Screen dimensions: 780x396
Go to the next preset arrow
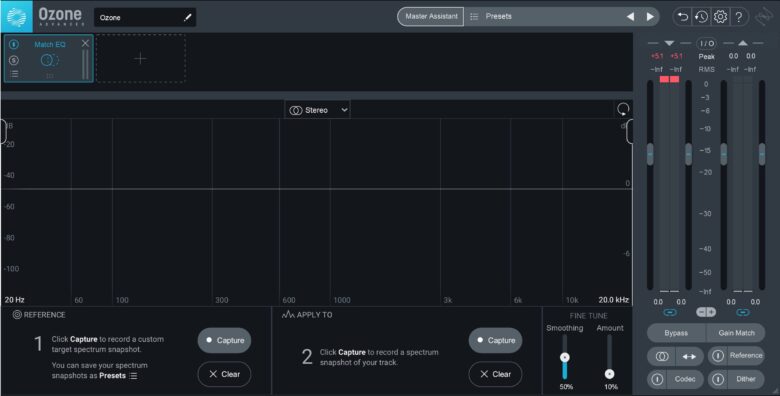(650, 16)
